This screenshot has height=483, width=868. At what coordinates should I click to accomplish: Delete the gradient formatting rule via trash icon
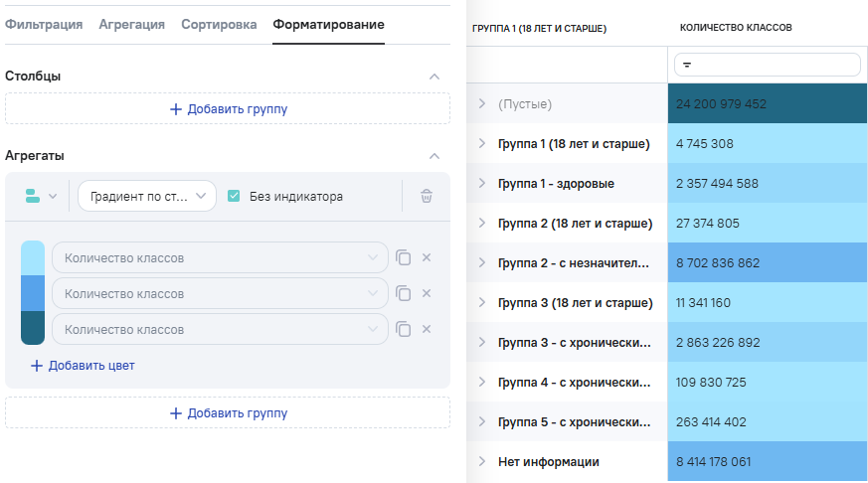coord(427,197)
